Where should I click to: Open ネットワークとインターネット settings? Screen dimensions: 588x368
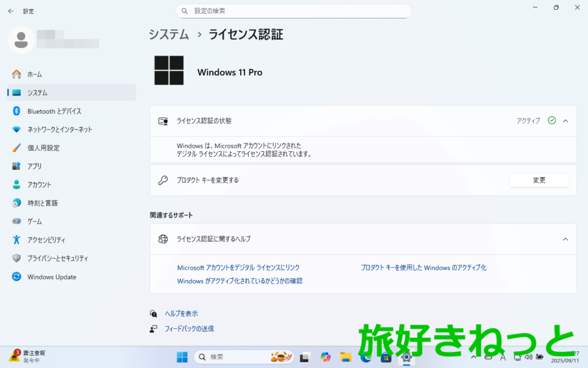[72, 129]
